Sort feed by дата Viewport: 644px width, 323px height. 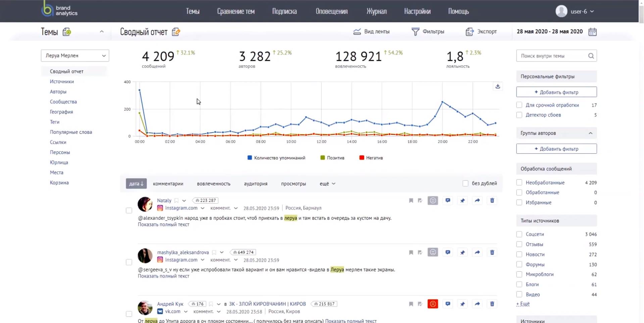[x=136, y=183]
